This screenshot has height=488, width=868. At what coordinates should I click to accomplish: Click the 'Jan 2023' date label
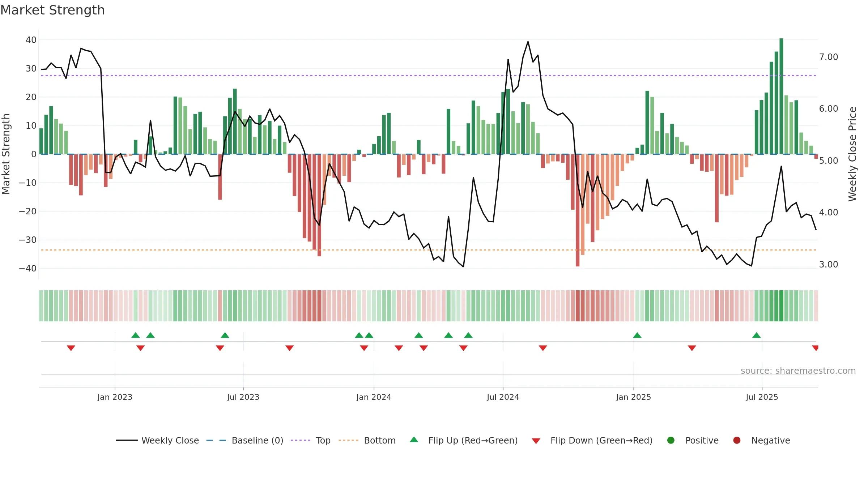(x=115, y=397)
